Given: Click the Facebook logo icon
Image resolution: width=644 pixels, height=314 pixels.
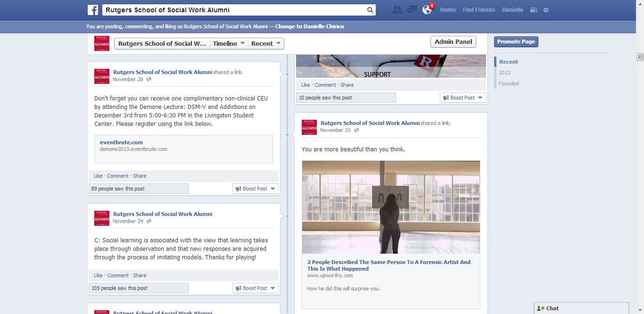Looking at the screenshot, I should point(93,10).
